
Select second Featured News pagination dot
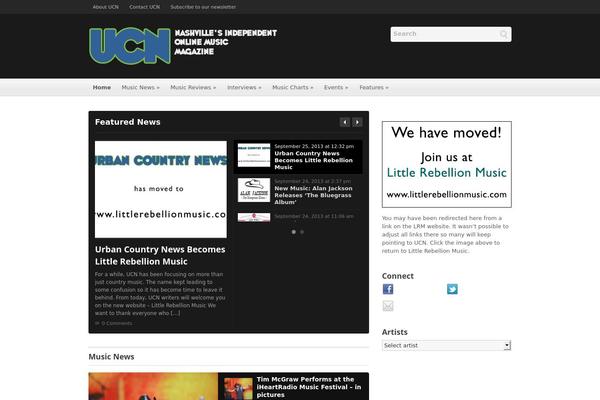[302, 232]
